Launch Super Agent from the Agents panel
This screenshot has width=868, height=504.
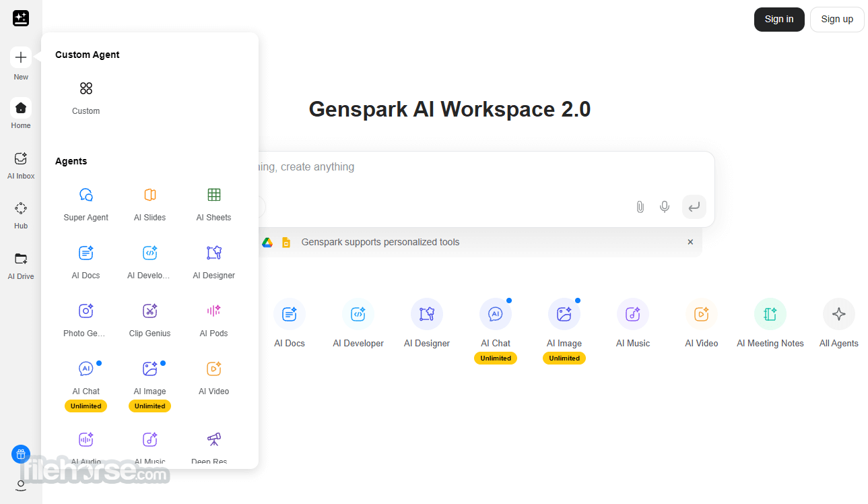tap(86, 195)
